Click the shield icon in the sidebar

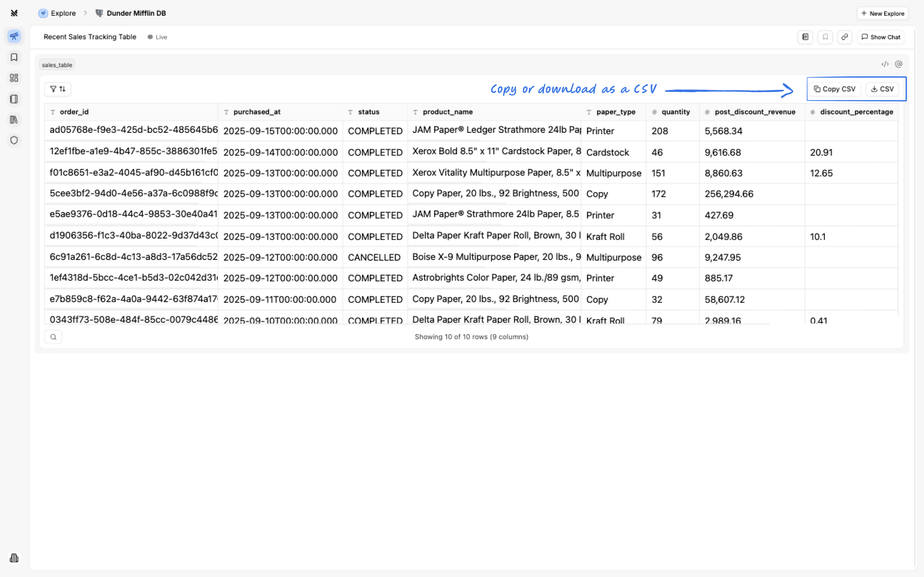tap(14, 140)
